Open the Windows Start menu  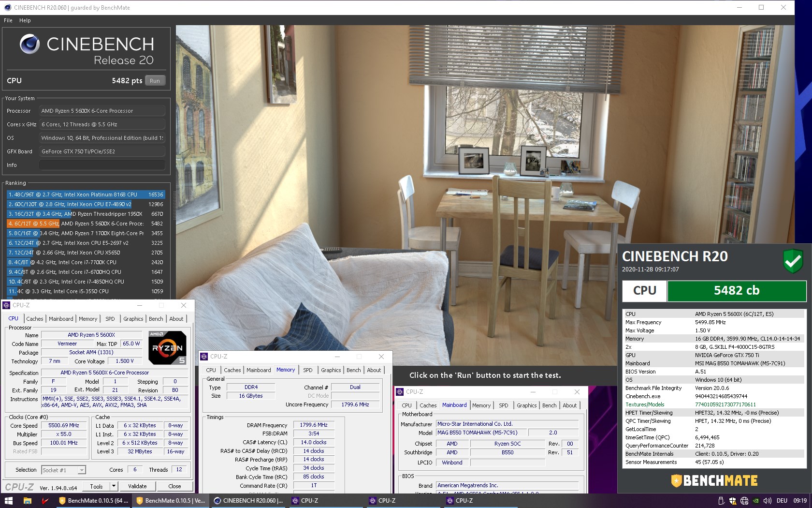pyautogui.click(x=8, y=501)
